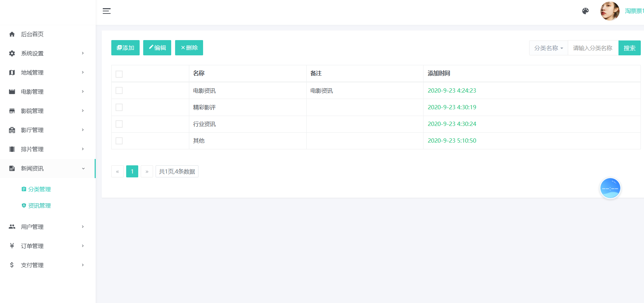The width and height of the screenshot is (644, 303).
Task: Check the box for 电影资讯 row
Action: point(119,90)
